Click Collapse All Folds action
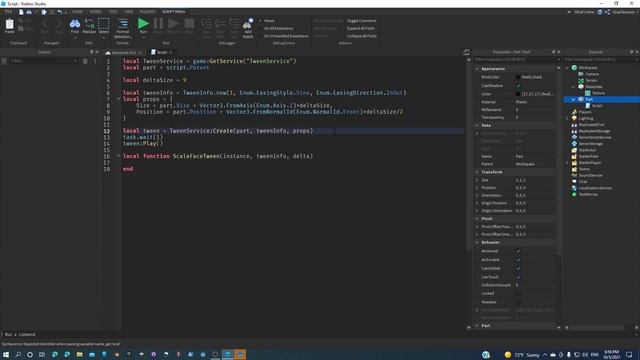The width and height of the screenshot is (640, 360). [x=362, y=36]
